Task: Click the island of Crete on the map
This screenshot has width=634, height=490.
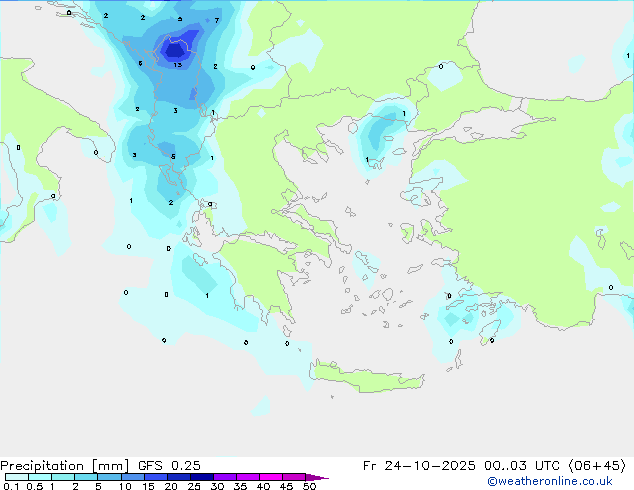Action: point(366,377)
